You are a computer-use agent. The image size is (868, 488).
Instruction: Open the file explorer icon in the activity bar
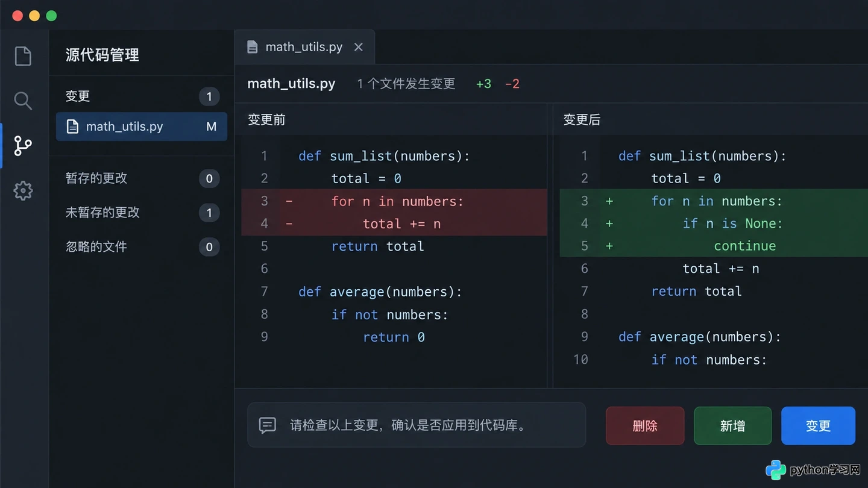pos(23,56)
